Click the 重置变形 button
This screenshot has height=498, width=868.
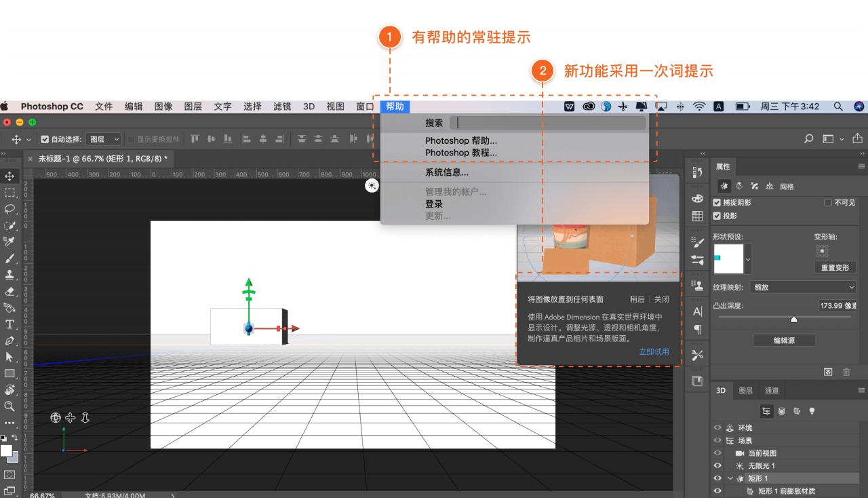point(835,267)
